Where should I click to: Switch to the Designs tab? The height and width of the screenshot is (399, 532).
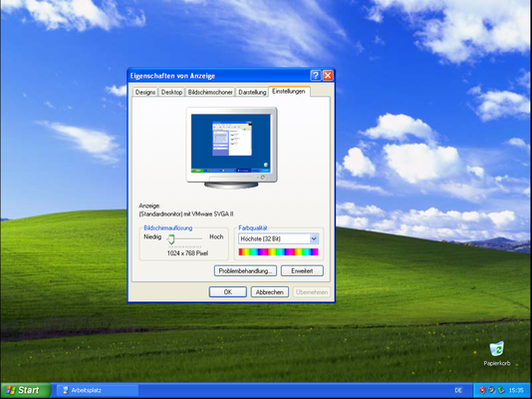(144, 92)
